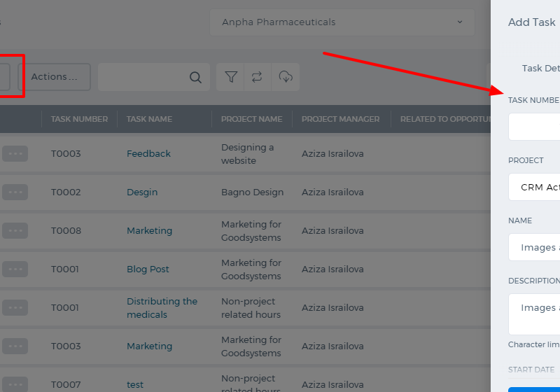Viewport: 560px width, 392px height.
Task: Open the Actions... menu button
Action: click(55, 77)
